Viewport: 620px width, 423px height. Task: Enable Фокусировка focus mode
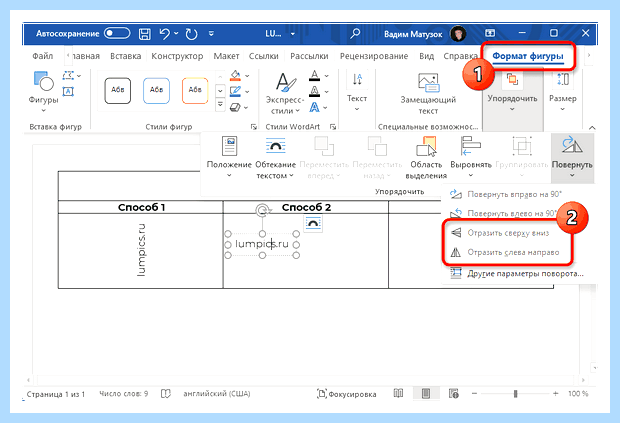(x=346, y=394)
